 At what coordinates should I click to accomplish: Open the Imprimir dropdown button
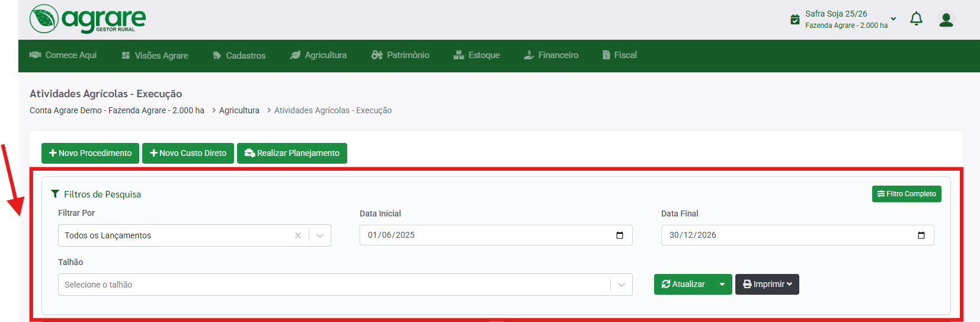tap(767, 284)
